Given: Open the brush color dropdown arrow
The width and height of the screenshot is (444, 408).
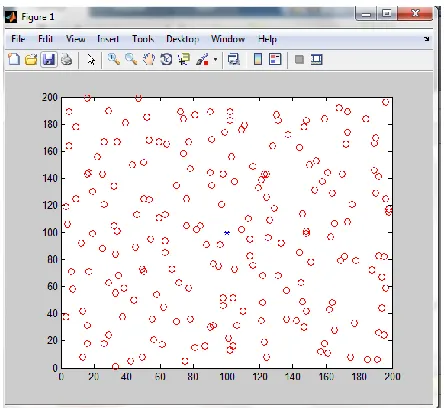Looking at the screenshot, I should pos(215,60).
